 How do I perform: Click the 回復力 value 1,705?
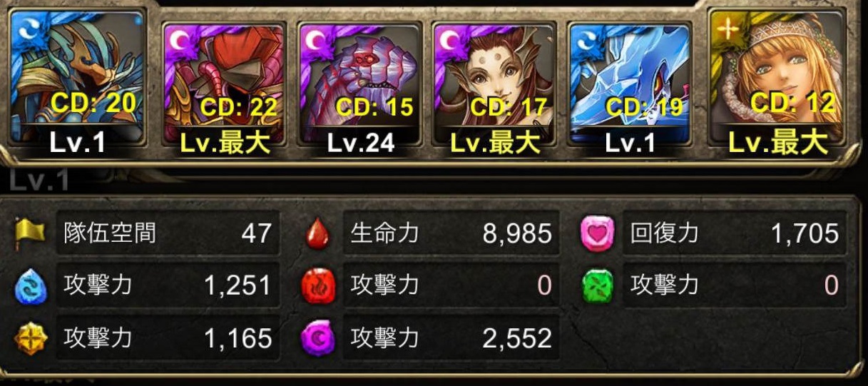pos(804,233)
